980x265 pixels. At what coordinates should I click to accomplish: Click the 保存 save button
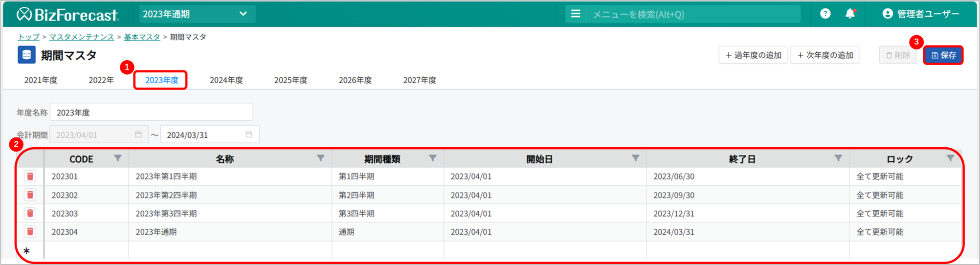(943, 55)
